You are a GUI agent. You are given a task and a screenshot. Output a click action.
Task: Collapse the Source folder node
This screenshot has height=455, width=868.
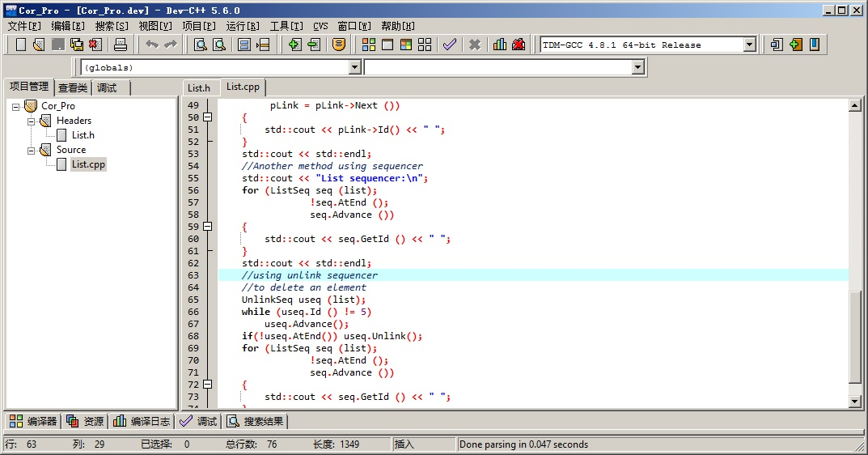pos(31,151)
